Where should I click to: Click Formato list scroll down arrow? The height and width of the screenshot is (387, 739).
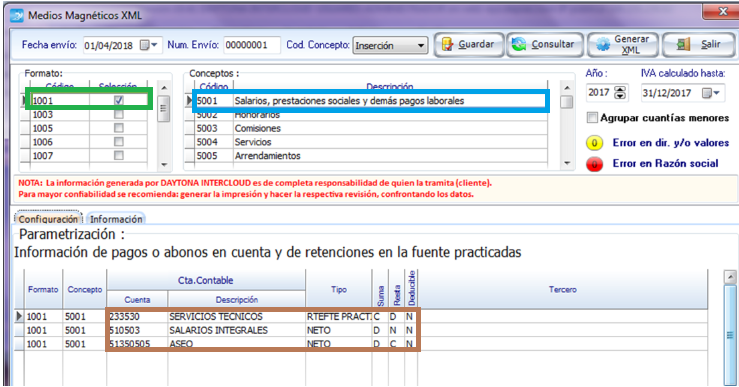tap(164, 165)
